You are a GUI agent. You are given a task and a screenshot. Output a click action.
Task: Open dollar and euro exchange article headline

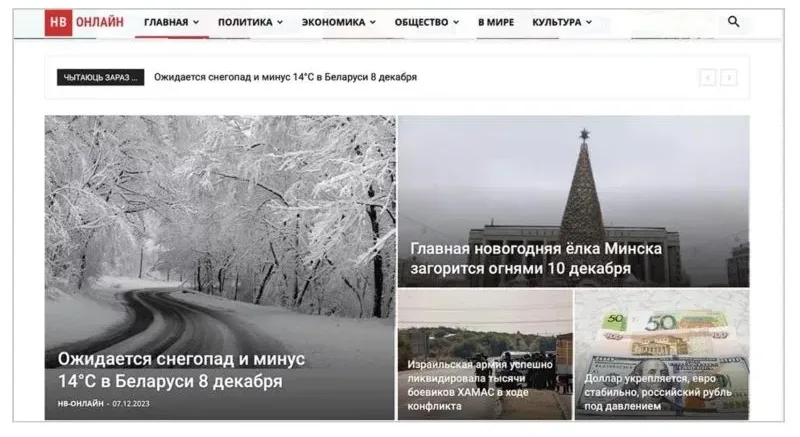click(x=658, y=392)
